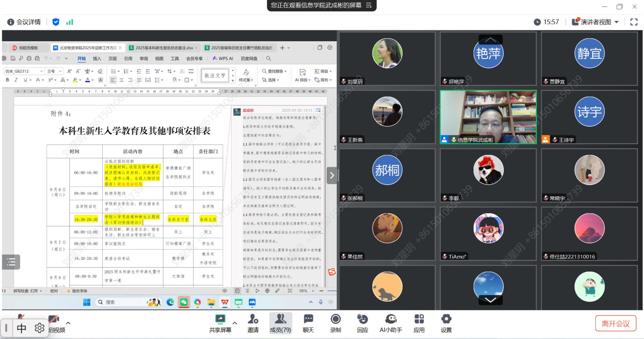Click the 离开会议 leave button
This screenshot has height=339, width=644.
[615, 324]
